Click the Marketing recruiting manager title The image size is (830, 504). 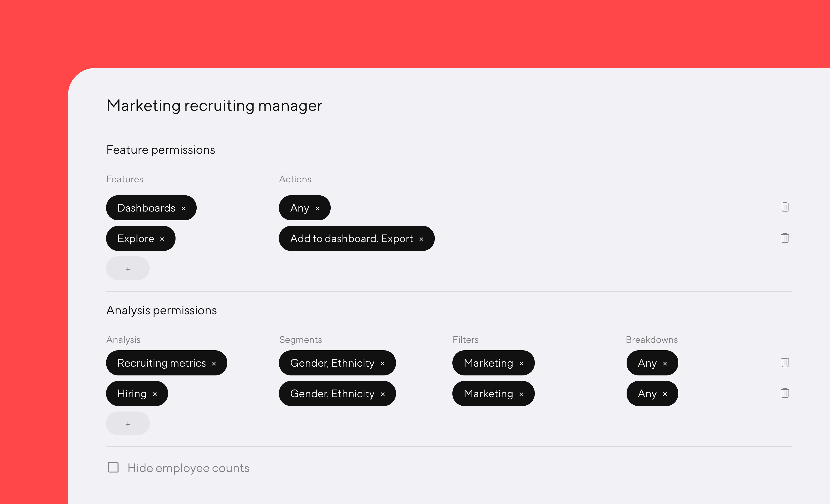pyautogui.click(x=214, y=106)
